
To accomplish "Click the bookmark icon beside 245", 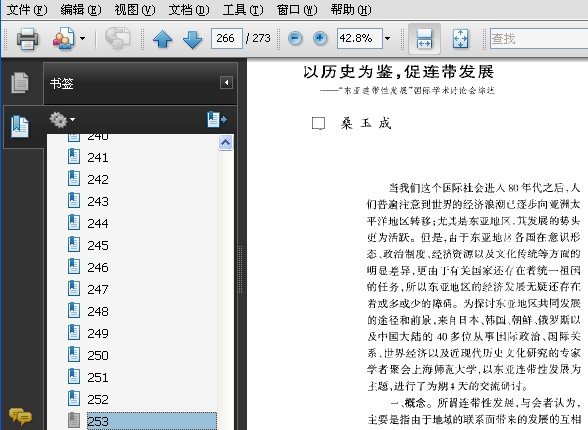I will 74,244.
